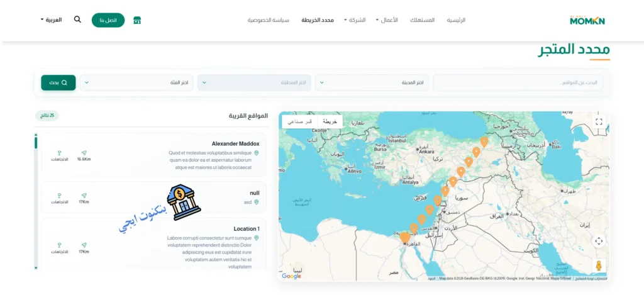Select محدد الخريطة in the navbar

tap(318, 20)
